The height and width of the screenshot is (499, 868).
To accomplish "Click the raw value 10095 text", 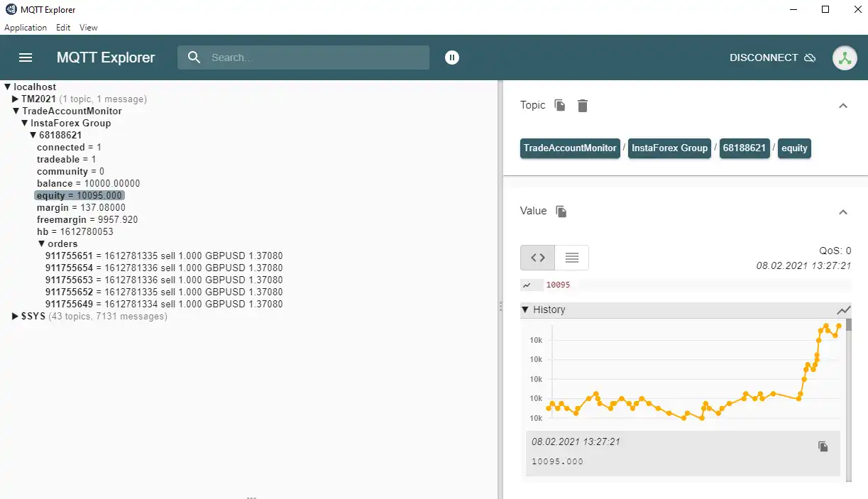I will [x=558, y=285].
